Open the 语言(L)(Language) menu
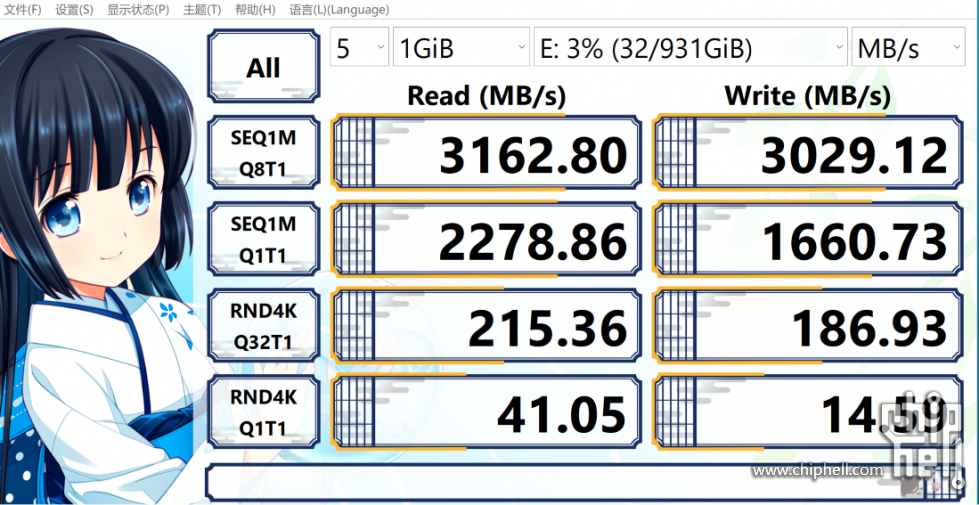 point(339,10)
